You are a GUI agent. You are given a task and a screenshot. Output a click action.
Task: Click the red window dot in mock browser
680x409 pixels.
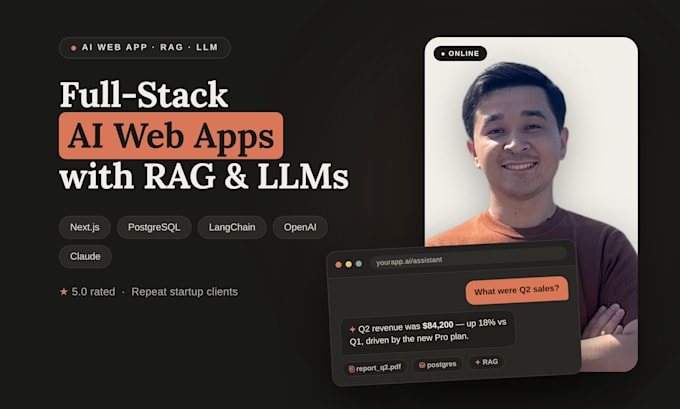point(338,265)
